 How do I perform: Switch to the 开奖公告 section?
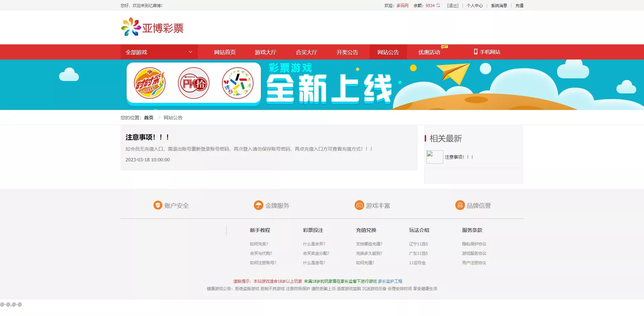(348, 52)
